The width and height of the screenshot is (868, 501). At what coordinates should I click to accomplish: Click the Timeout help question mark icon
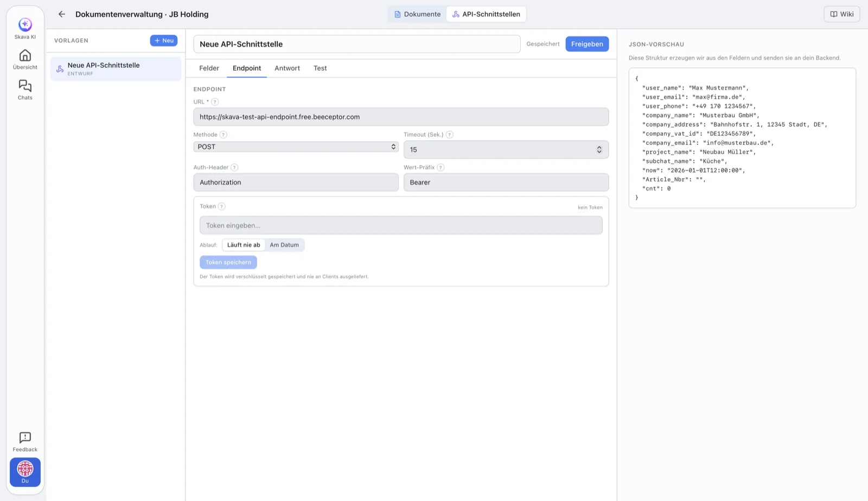(x=450, y=135)
